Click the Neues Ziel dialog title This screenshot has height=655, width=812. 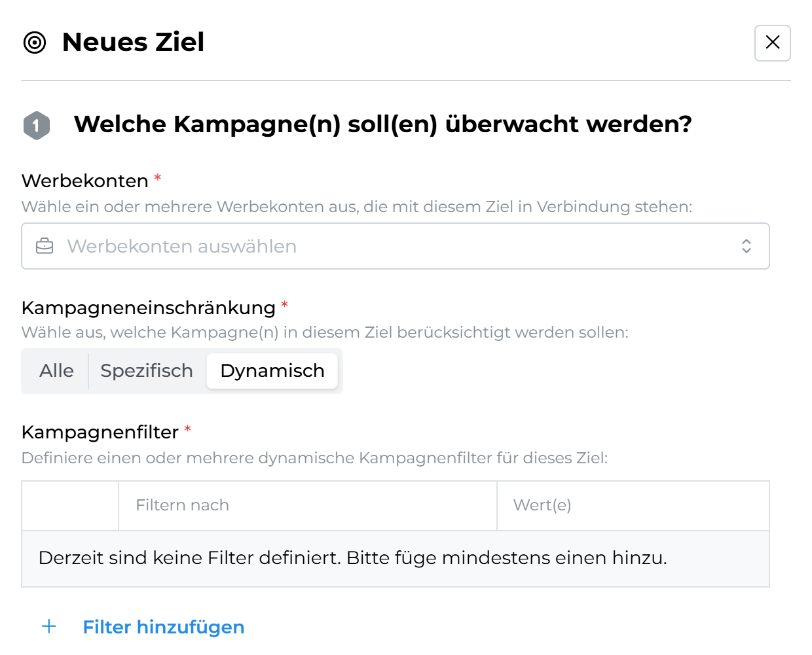pyautogui.click(x=133, y=43)
